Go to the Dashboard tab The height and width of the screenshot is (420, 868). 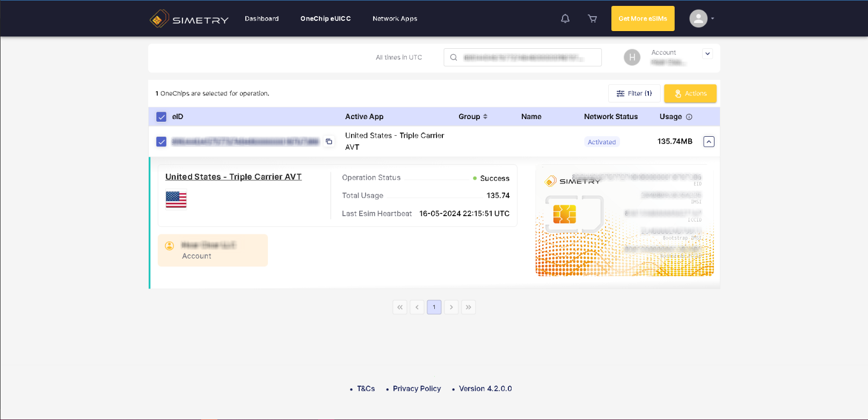click(x=262, y=19)
